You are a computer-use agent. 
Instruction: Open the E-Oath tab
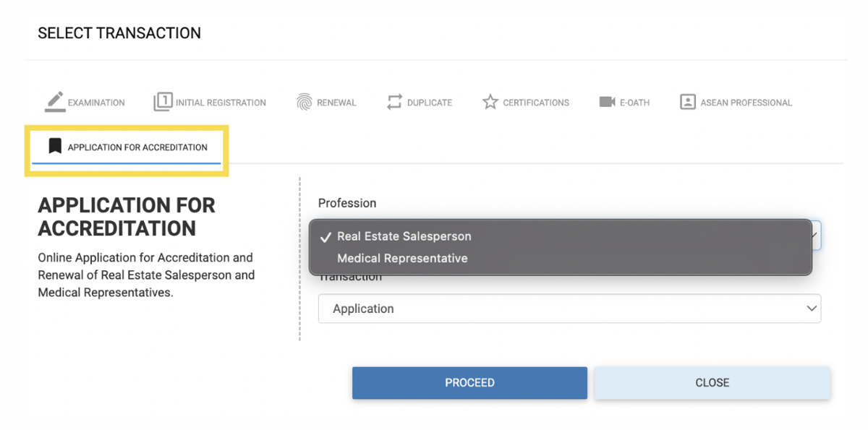pos(624,101)
